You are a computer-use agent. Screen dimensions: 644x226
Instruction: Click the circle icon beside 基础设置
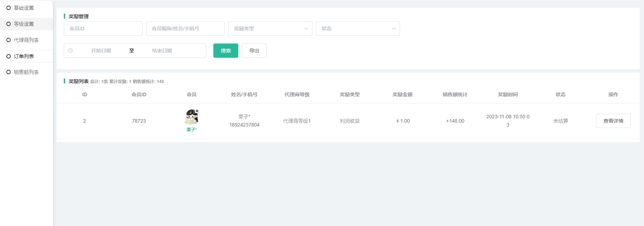pos(9,8)
